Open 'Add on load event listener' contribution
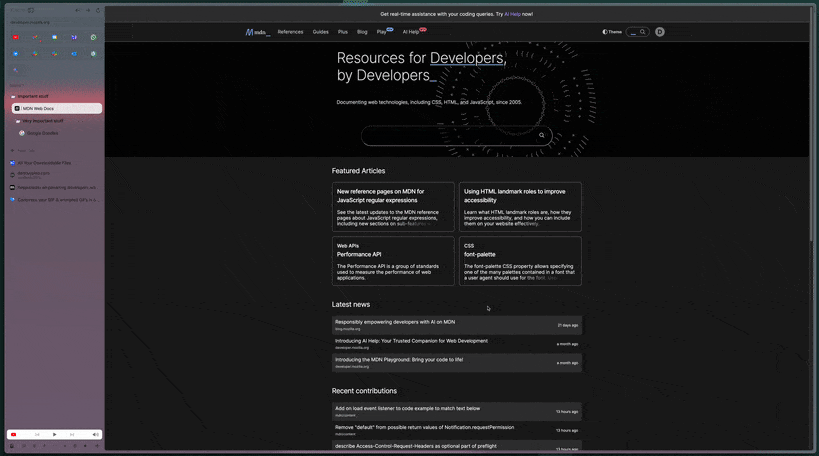Image resolution: width=819 pixels, height=456 pixels. pos(457,412)
